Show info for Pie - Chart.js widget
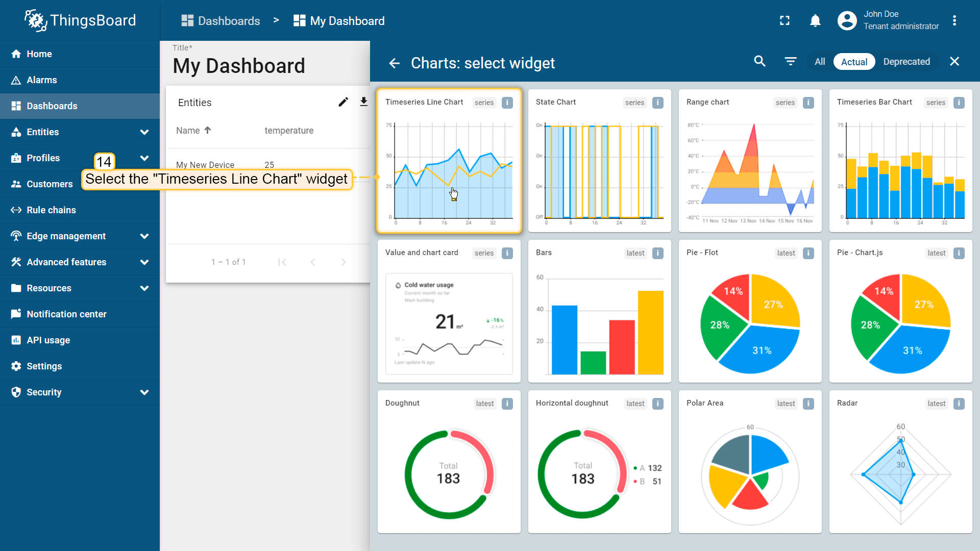Screen dimensions: 980x551 tap(959, 253)
